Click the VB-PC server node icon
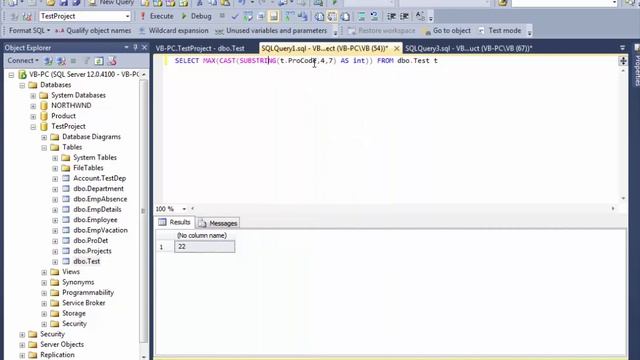 point(22,74)
